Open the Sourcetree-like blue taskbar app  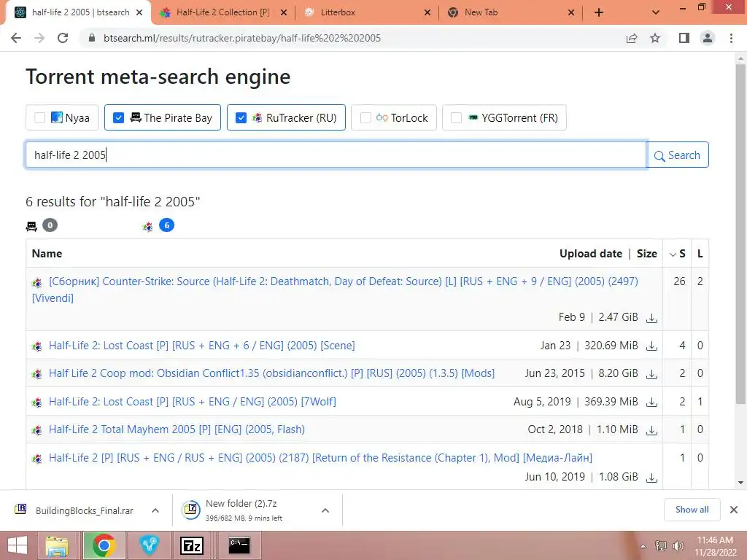coord(149,545)
